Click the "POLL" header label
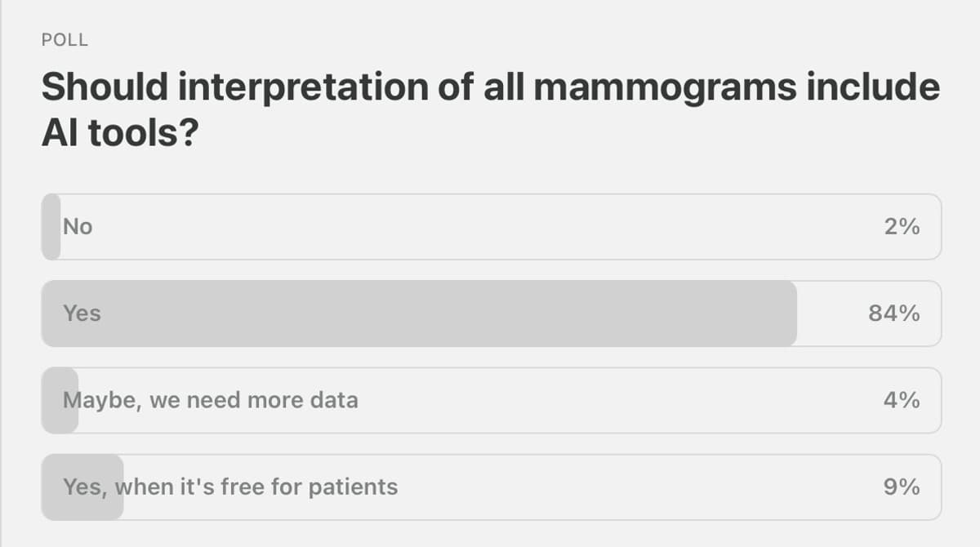The image size is (980, 547). tap(64, 39)
